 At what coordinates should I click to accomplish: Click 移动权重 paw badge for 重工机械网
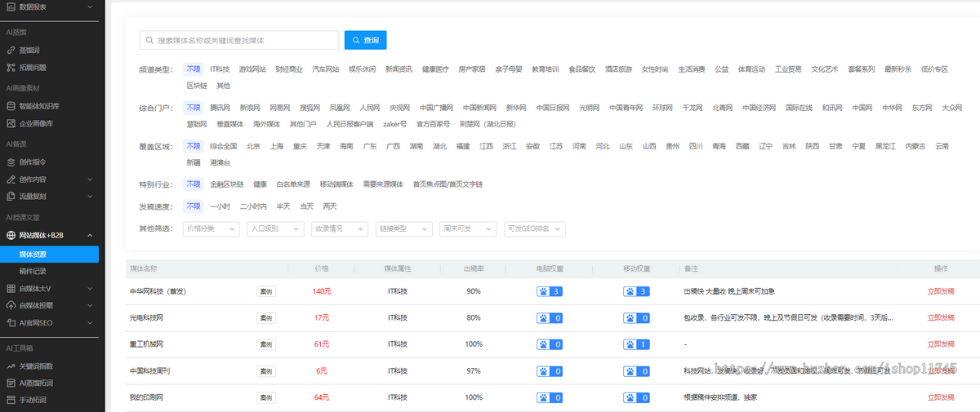(637, 344)
